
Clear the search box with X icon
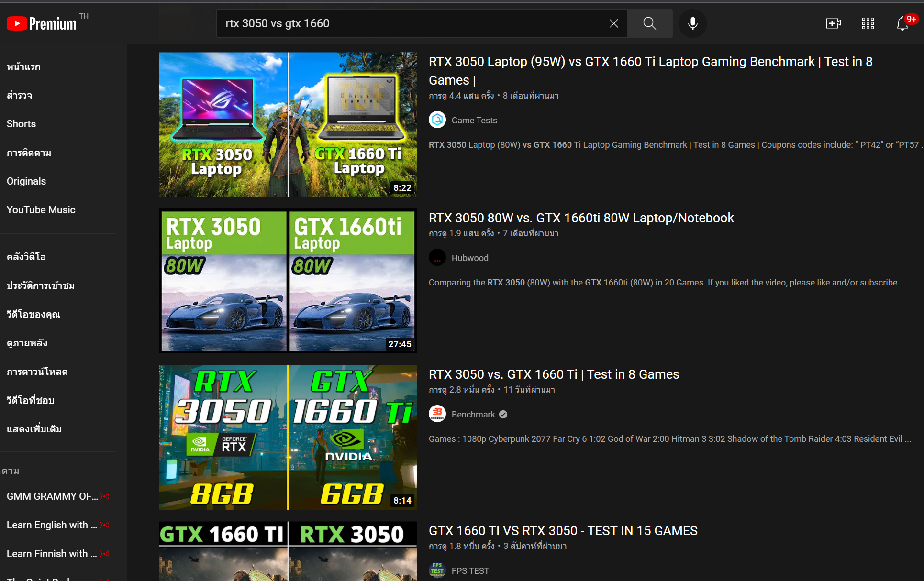point(613,23)
